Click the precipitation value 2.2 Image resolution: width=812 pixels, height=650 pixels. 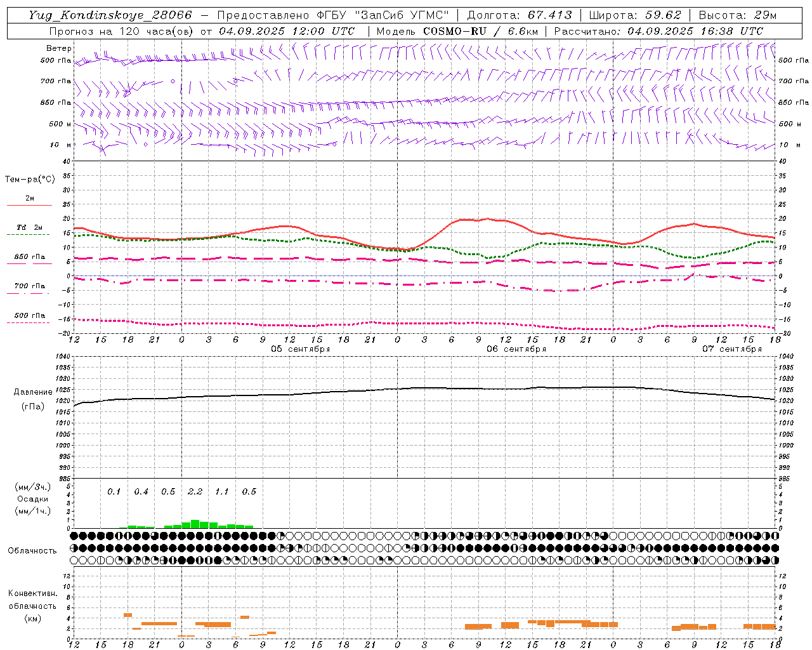tap(195, 492)
